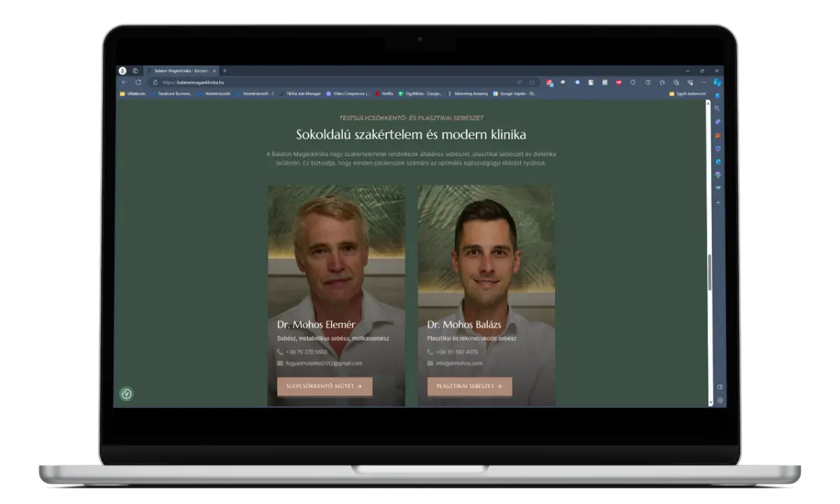Viewport: 840px width, 504px height.
Task: Open a new tab with plus button
Action: (225, 71)
